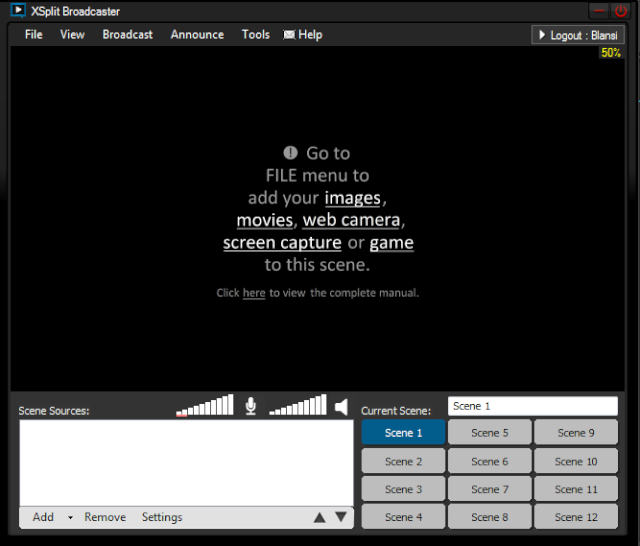Minimize the XSplit Broadcaster window

[x=599, y=11]
